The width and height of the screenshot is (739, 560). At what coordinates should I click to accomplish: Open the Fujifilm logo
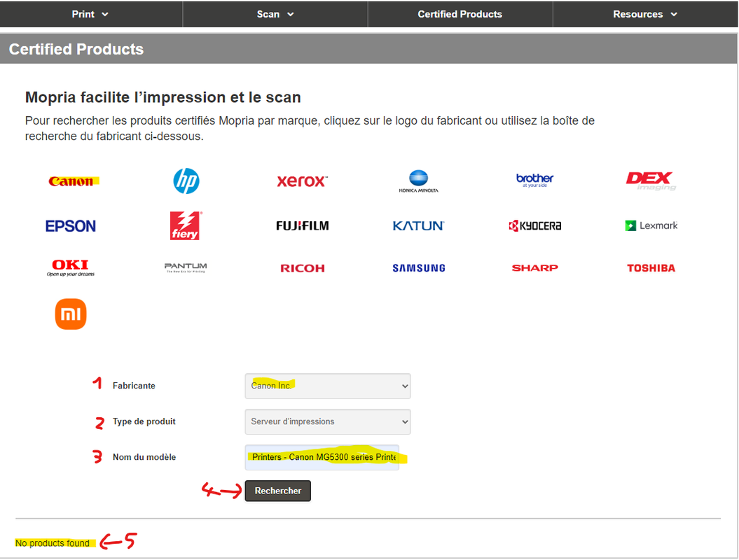point(302,225)
